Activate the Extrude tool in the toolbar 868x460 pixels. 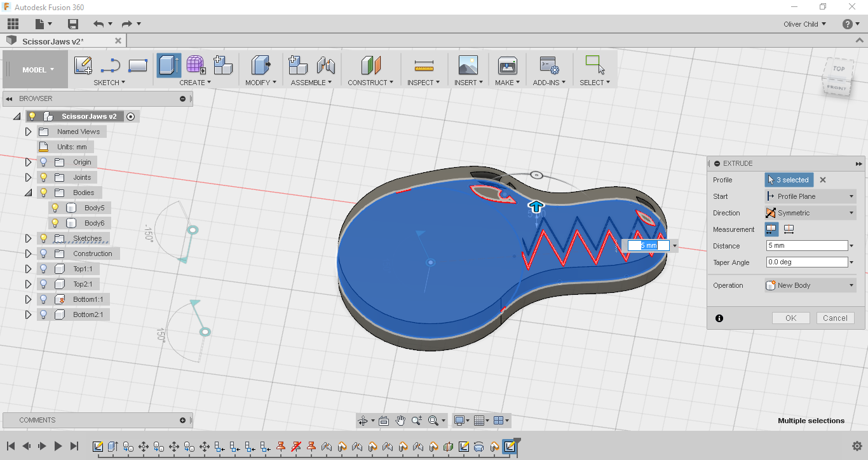168,65
